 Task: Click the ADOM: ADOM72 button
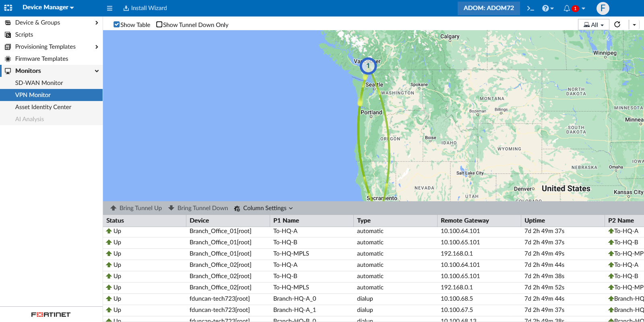pyautogui.click(x=489, y=8)
